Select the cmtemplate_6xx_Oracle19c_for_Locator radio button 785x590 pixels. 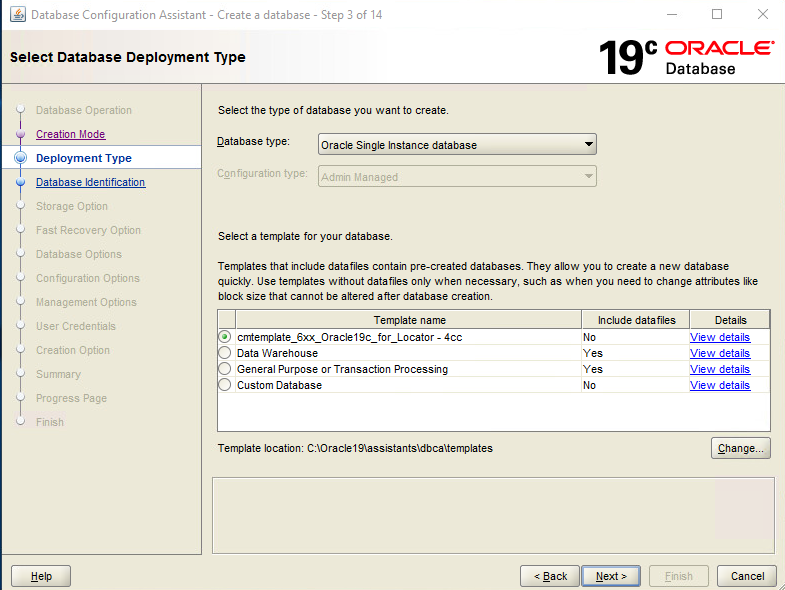pos(225,337)
